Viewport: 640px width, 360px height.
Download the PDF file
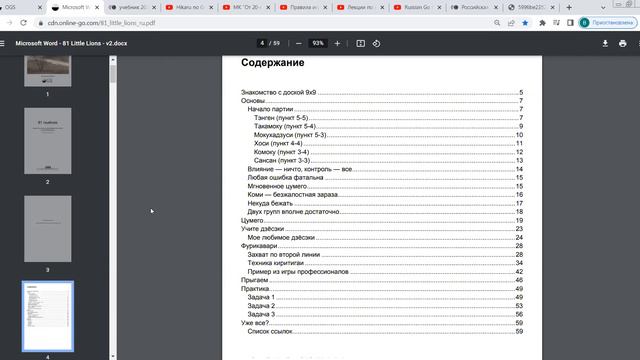click(x=605, y=43)
